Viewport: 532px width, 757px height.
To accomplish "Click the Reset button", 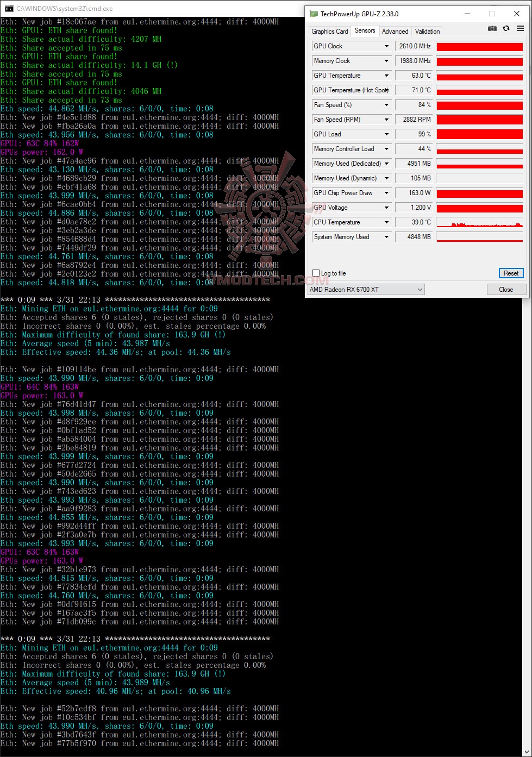I will click(511, 273).
